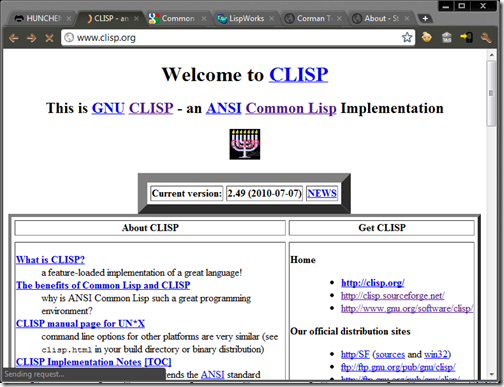This screenshot has width=504, height=387.
Task: Open the wrench settings menu
Action: point(486,38)
